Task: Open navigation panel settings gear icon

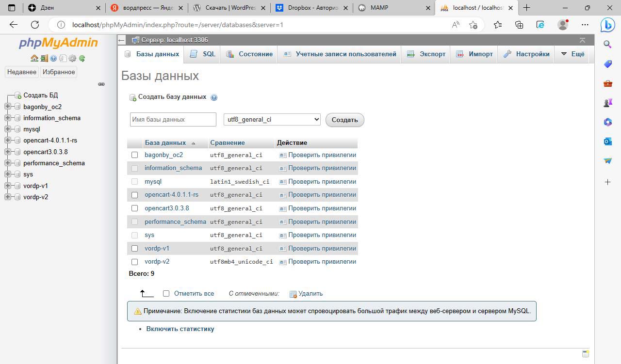Action: pos(72,58)
